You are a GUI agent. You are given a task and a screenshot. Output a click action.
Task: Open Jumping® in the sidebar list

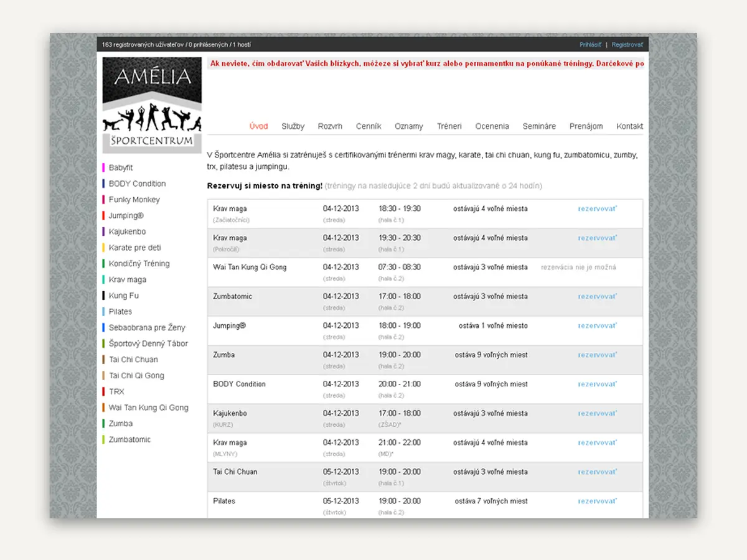point(126,216)
